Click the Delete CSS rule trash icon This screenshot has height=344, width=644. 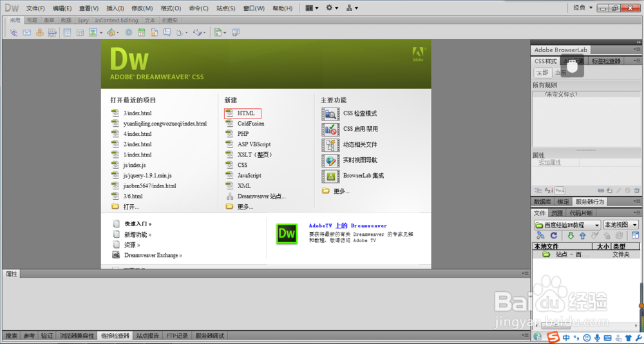(x=637, y=191)
